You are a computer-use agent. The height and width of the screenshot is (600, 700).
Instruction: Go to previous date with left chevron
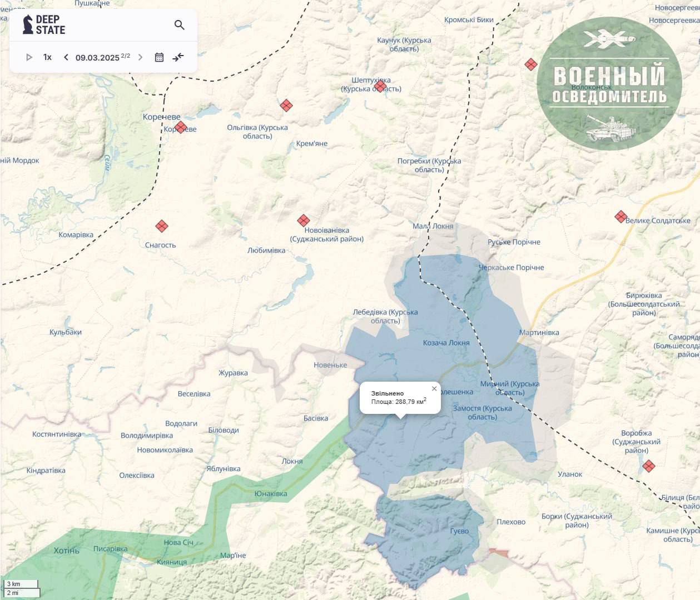pos(66,57)
